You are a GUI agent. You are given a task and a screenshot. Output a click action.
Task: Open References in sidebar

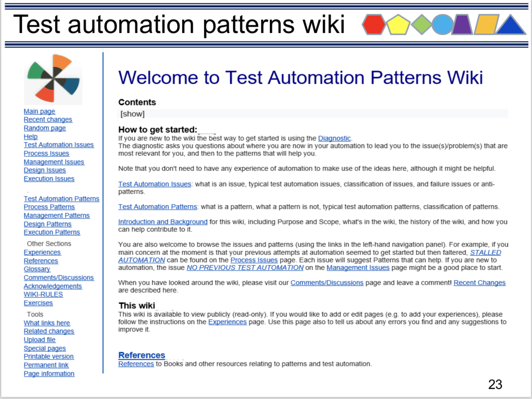[x=41, y=261]
